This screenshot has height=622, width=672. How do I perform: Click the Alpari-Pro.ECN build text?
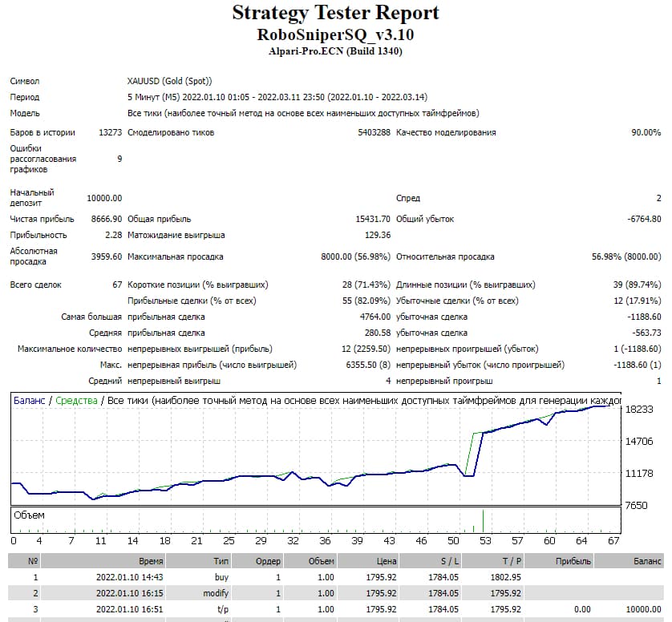(335, 51)
